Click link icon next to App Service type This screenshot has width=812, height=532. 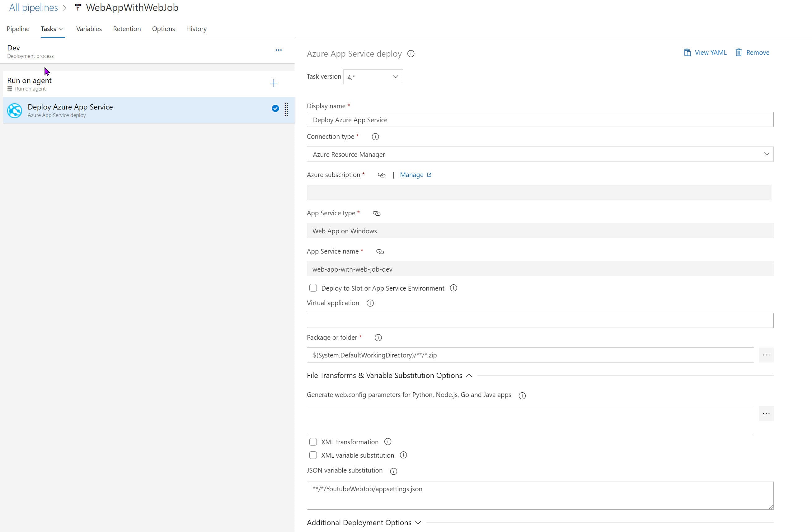[376, 213]
